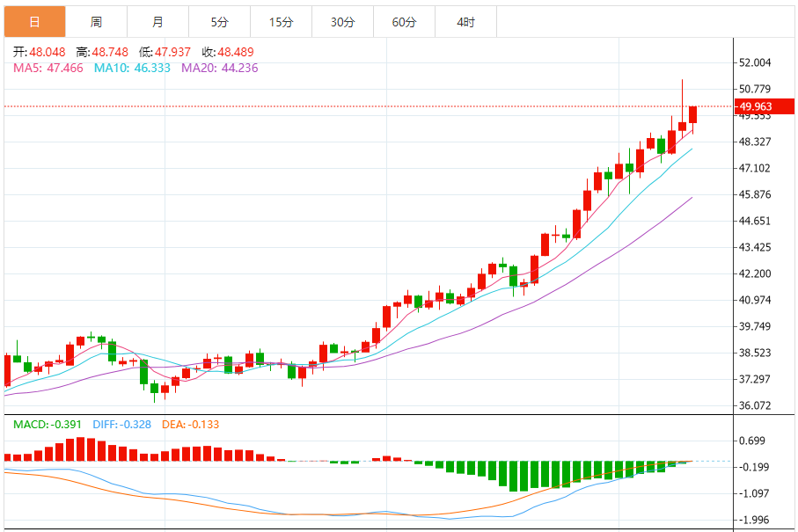
Task: Open the 4时 four-hour tab
Action: pos(465,22)
